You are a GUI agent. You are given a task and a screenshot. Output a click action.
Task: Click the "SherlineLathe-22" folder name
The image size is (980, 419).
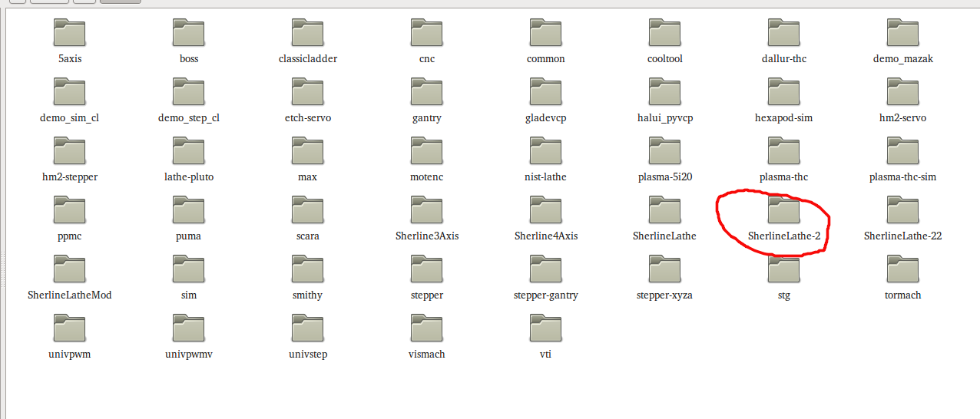902,236
